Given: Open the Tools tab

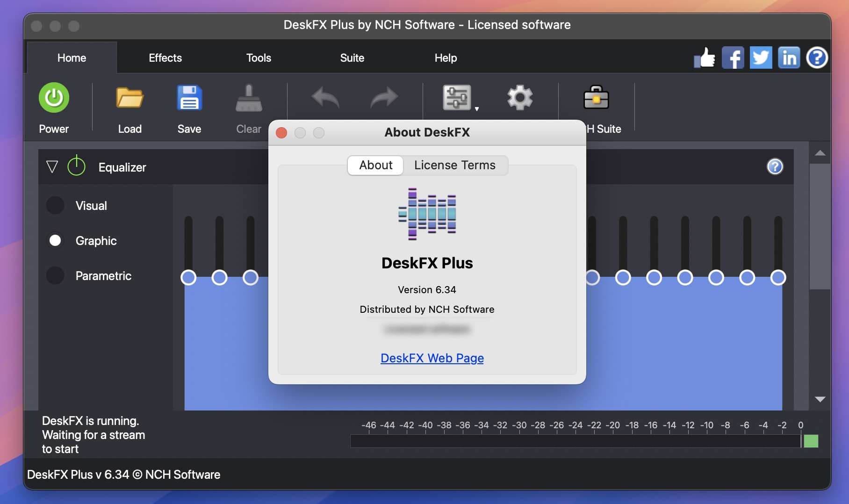Looking at the screenshot, I should click(259, 58).
